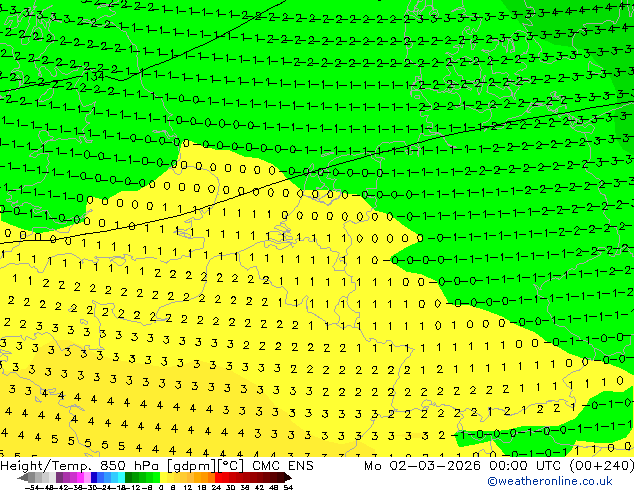The image size is (634, 490).
Task: Click the '24' legend scale value
Action: click(216, 488)
